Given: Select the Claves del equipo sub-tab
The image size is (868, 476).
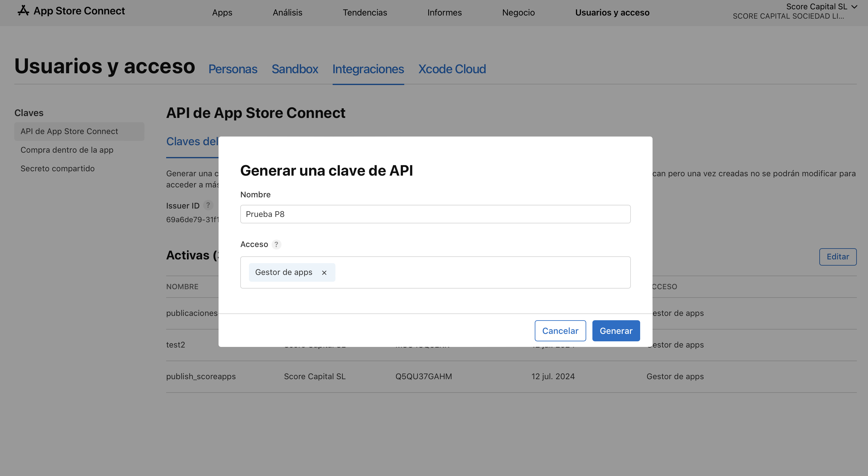Looking at the screenshot, I should coord(193,142).
